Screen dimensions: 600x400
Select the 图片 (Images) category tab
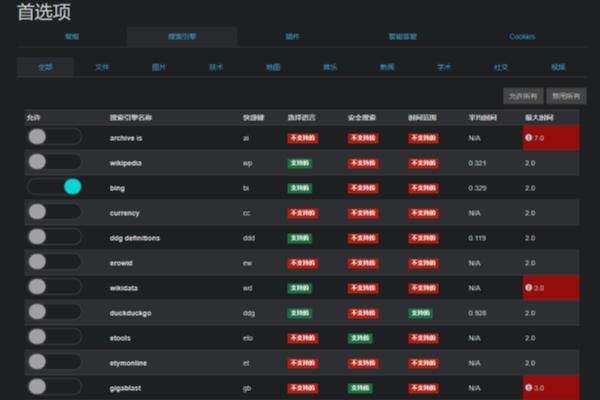(x=159, y=67)
